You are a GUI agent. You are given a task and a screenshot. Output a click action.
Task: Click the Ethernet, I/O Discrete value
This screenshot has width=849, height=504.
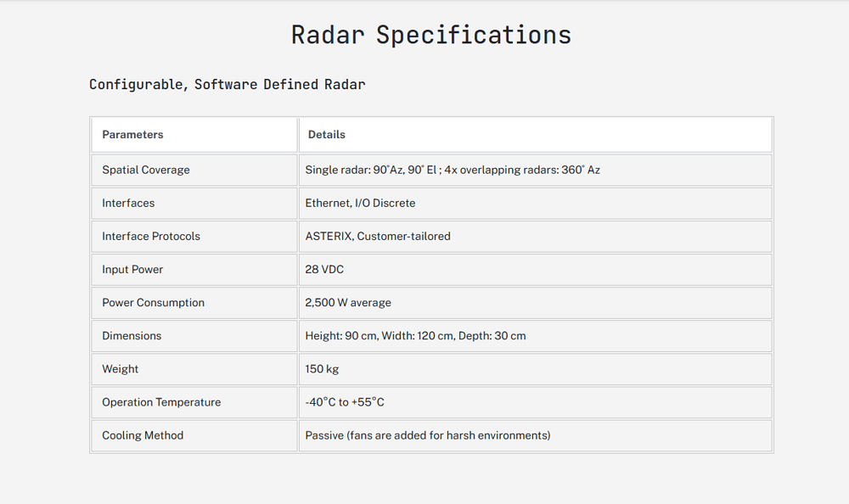pyautogui.click(x=360, y=203)
